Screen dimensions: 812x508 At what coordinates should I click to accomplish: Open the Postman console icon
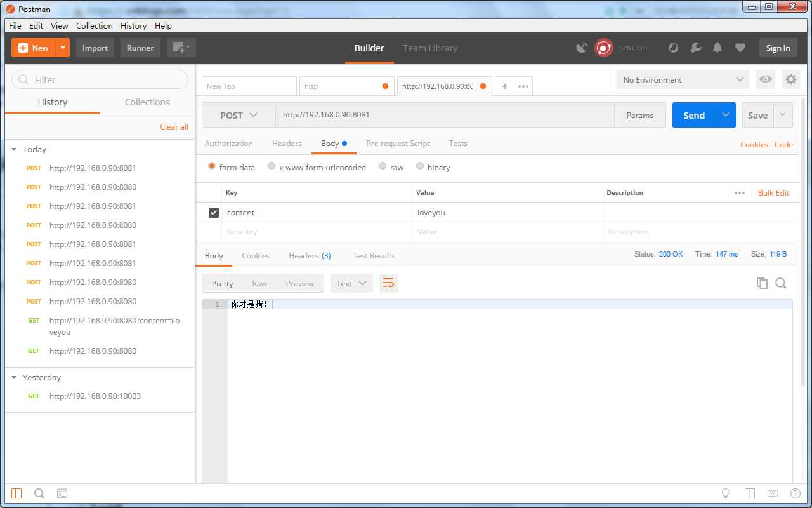pyautogui.click(x=62, y=493)
